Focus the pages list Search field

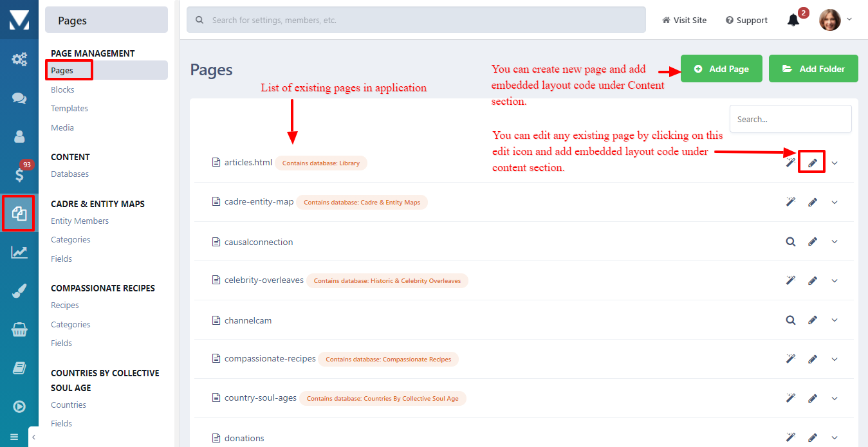790,119
